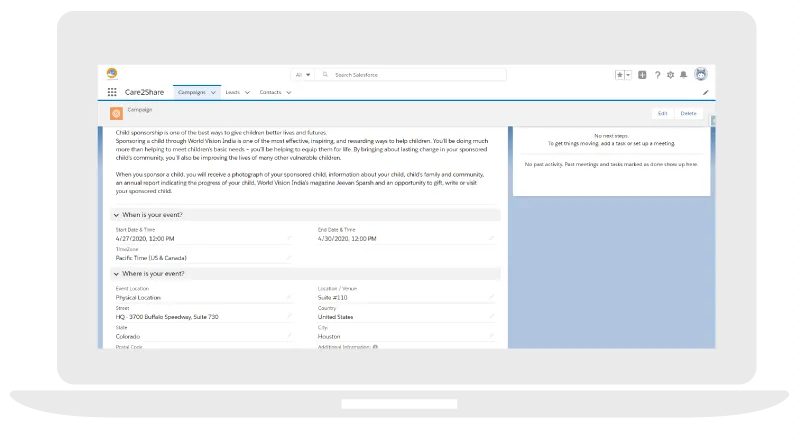This screenshot has width=800, height=435.
Task: Open the favorites list dropdown arrow
Action: pos(628,75)
